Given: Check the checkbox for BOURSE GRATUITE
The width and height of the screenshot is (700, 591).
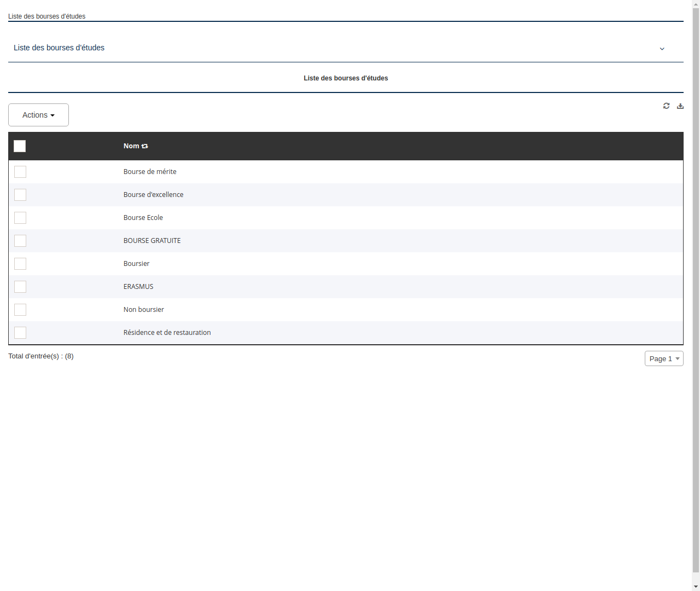Looking at the screenshot, I should (20, 241).
